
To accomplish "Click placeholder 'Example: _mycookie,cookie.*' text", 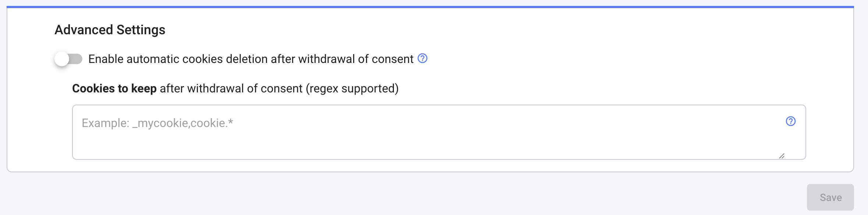I will (x=157, y=123).
